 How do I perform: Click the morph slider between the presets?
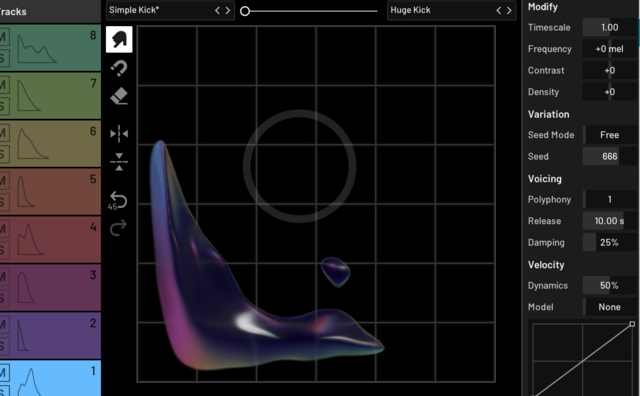(x=311, y=11)
